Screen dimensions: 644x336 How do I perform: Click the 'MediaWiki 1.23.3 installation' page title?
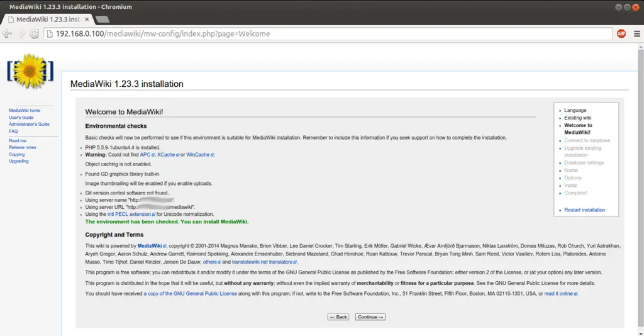(127, 84)
